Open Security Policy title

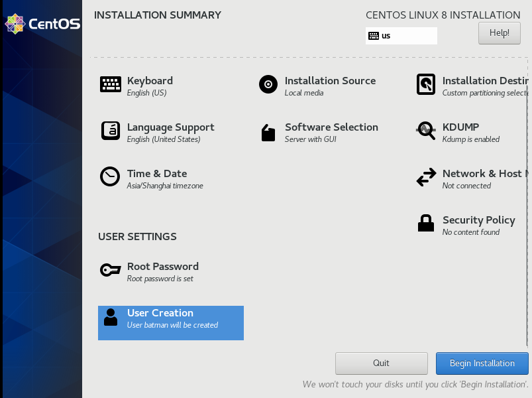pyautogui.click(x=479, y=220)
